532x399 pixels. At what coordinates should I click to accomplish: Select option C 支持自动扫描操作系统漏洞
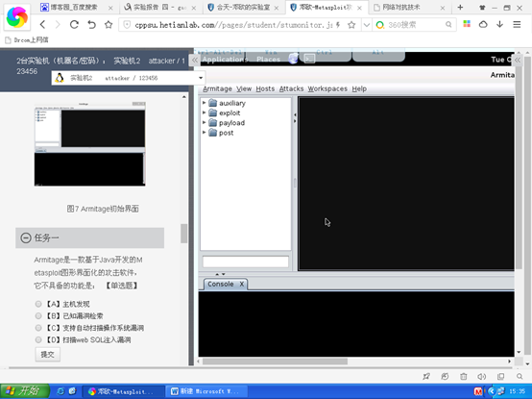(x=38, y=328)
